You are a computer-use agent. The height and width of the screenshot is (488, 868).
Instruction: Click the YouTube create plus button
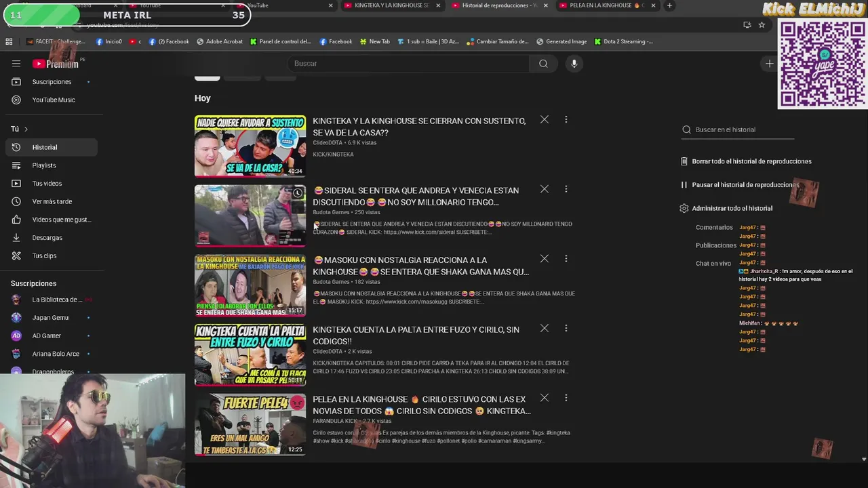tap(769, 64)
